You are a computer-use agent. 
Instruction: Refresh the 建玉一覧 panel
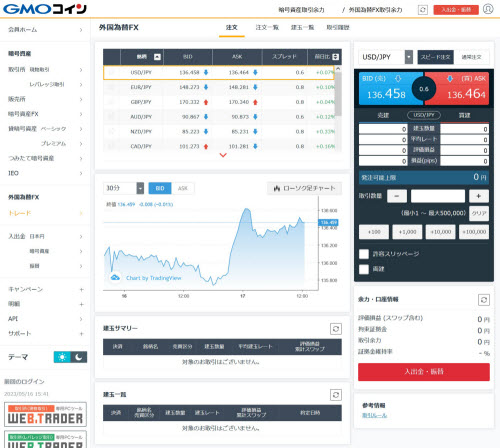point(336,395)
